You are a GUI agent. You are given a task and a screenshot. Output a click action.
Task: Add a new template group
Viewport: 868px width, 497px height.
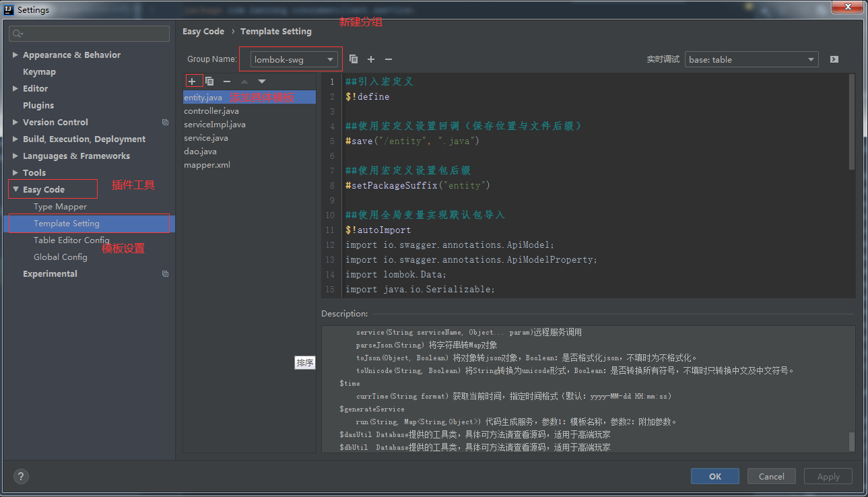[x=371, y=59]
